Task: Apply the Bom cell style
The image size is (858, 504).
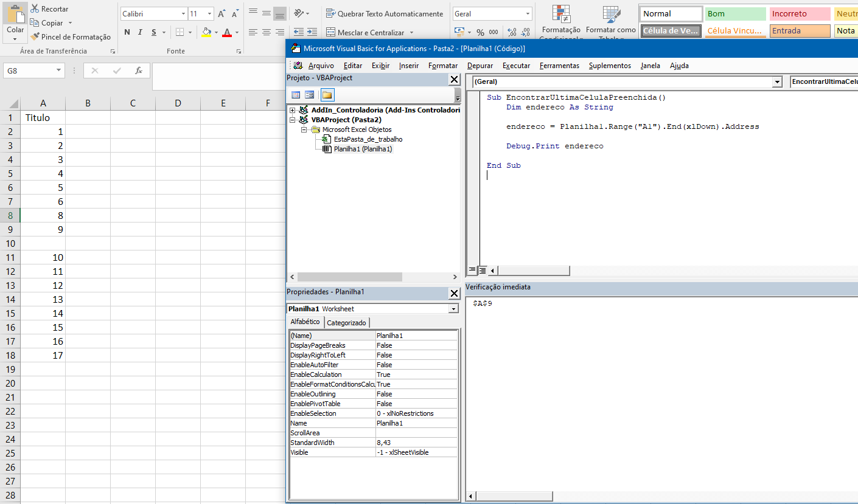Action: [736, 13]
